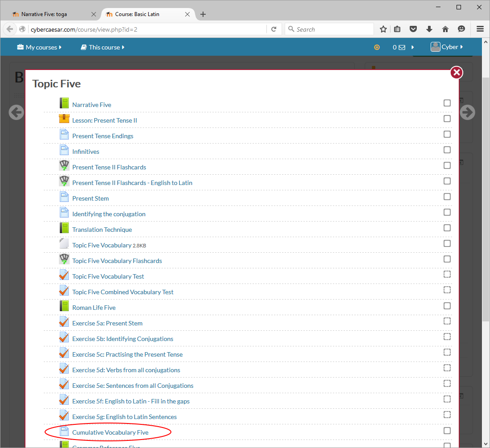
Task: Click the page icon beside Cumulative Vocabulary Five
Action: 64,431
